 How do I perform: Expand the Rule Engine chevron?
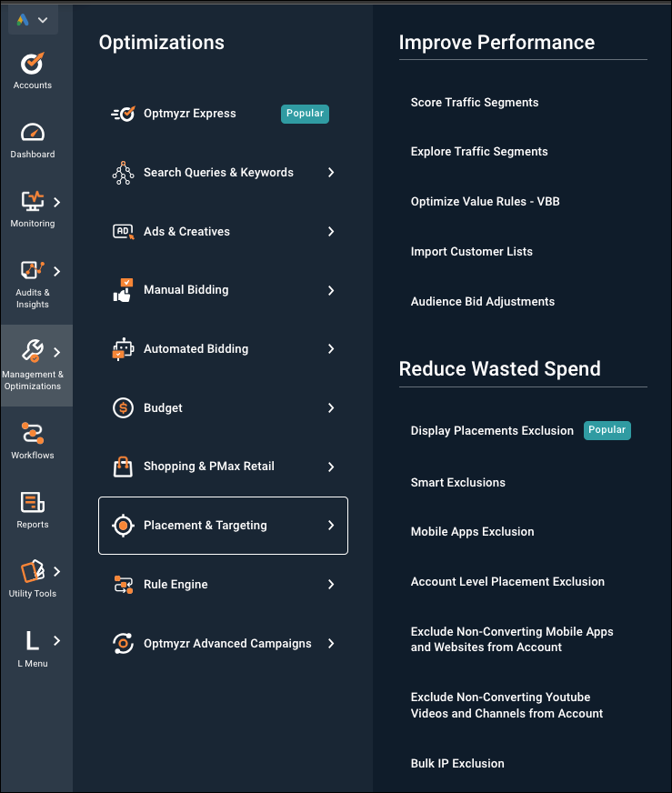(331, 585)
